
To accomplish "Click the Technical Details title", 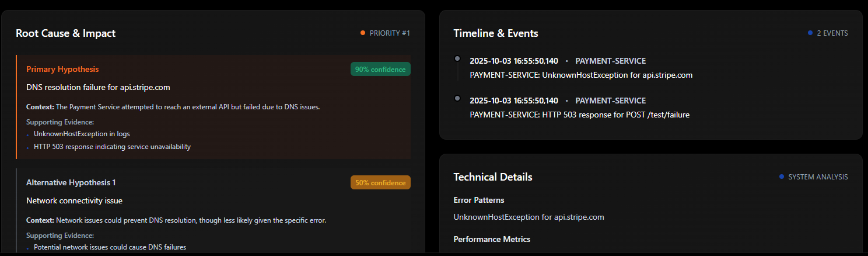I will coord(493,177).
